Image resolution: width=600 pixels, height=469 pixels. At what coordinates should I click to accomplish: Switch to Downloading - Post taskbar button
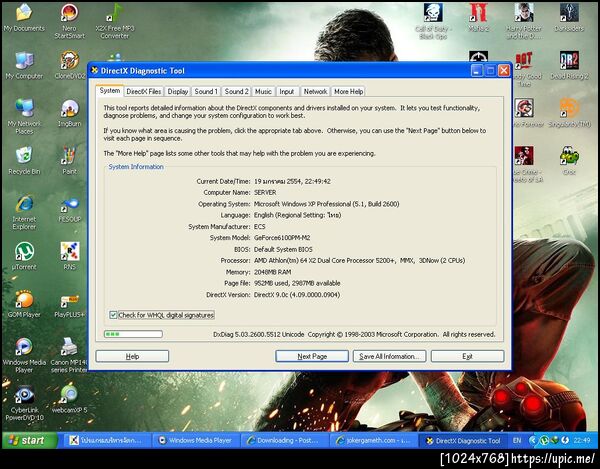pyautogui.click(x=284, y=440)
